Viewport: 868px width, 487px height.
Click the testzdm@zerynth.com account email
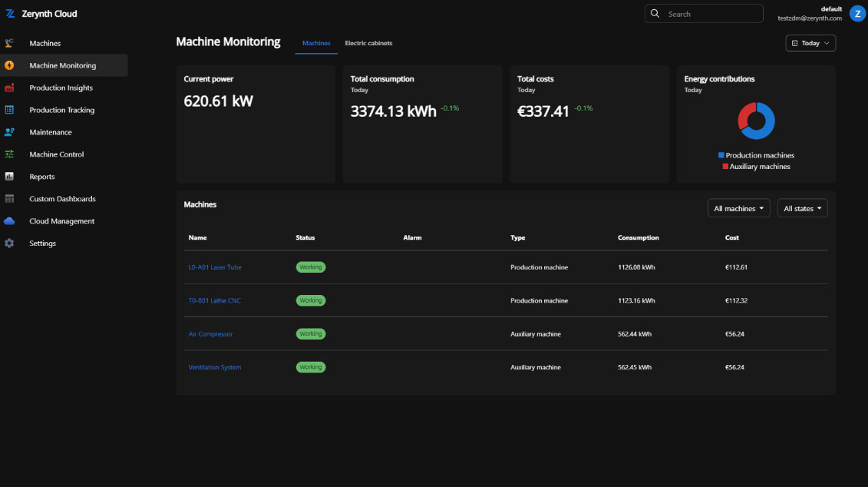tap(810, 18)
